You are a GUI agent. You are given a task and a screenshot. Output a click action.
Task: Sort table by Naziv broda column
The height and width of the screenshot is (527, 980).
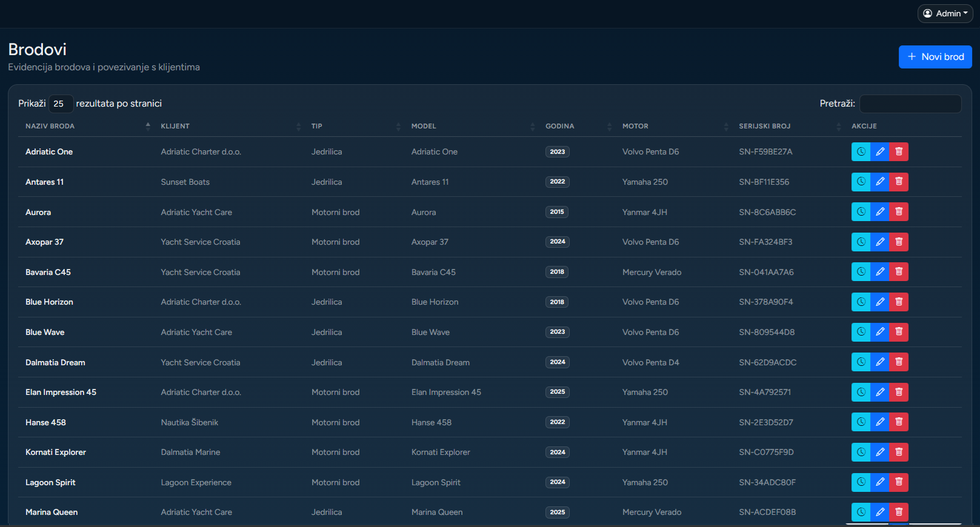tap(87, 126)
